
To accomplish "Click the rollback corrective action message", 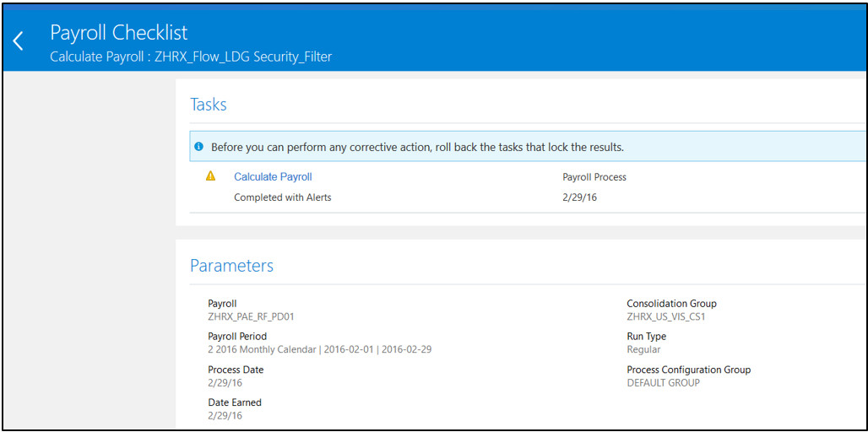I will (417, 147).
